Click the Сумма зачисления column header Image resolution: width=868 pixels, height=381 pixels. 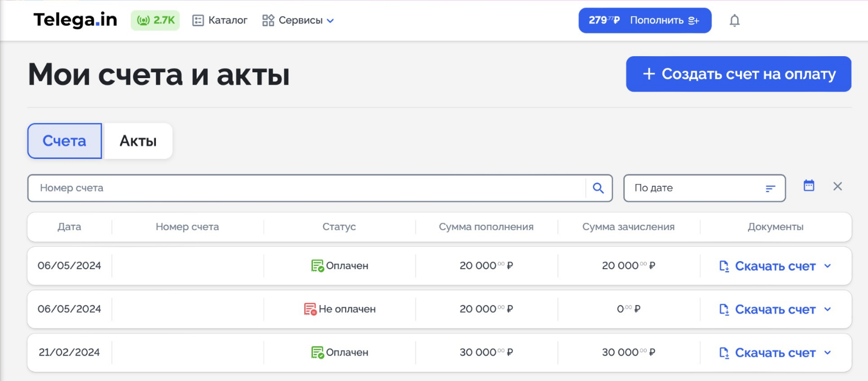tap(628, 227)
